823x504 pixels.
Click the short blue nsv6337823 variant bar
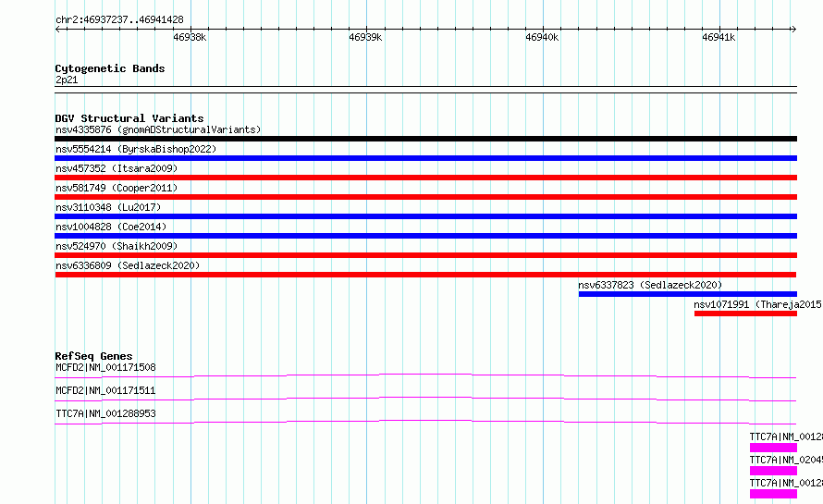(x=688, y=294)
